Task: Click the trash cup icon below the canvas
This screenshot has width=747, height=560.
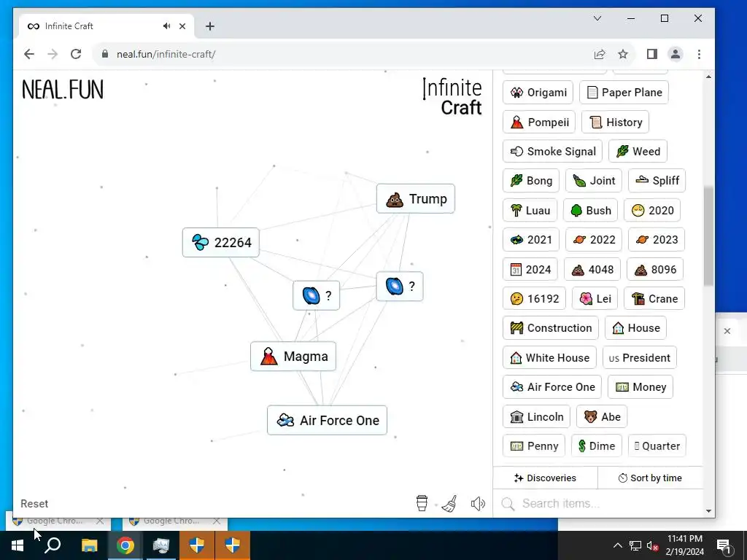Action: (x=422, y=503)
